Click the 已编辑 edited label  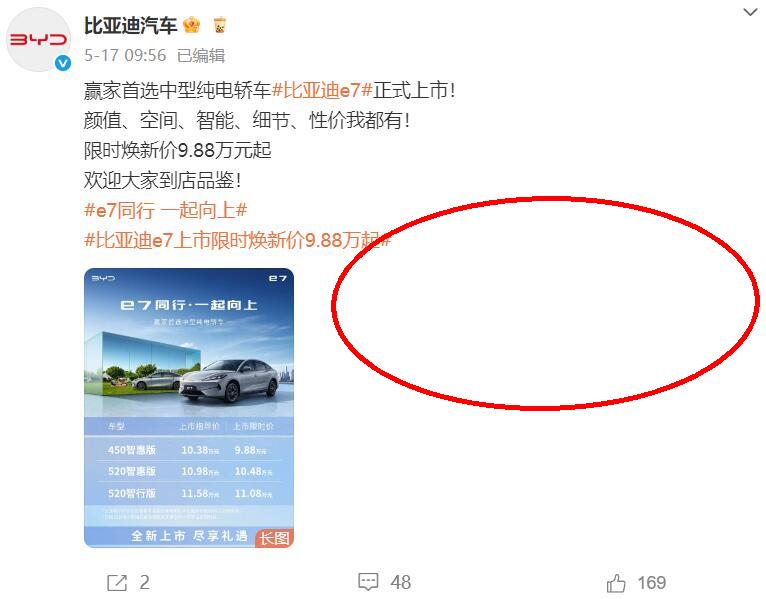coord(201,55)
